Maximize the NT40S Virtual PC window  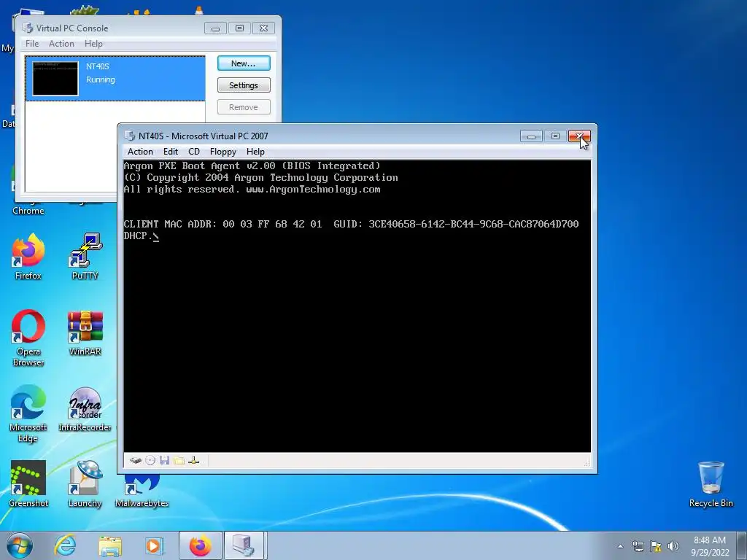tap(555, 136)
